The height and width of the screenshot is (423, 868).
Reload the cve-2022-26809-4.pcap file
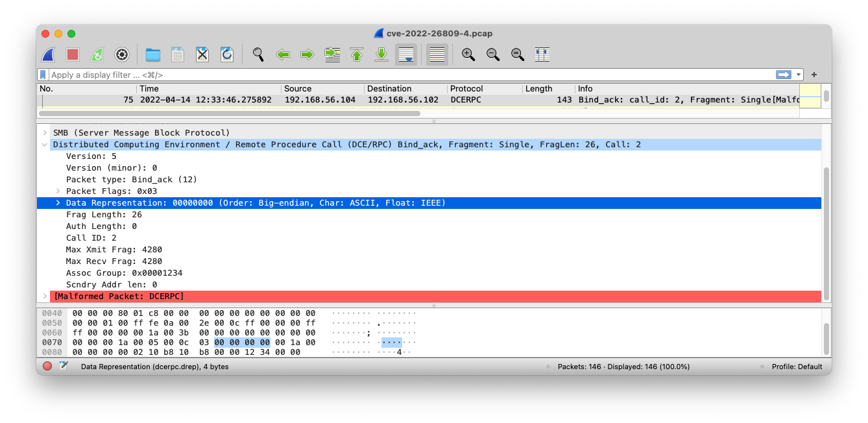click(226, 54)
